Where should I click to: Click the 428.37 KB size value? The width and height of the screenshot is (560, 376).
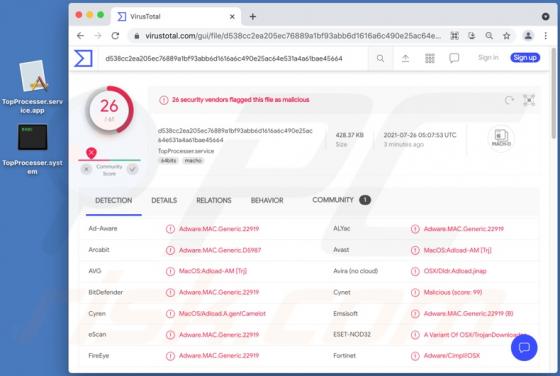[x=349, y=135]
